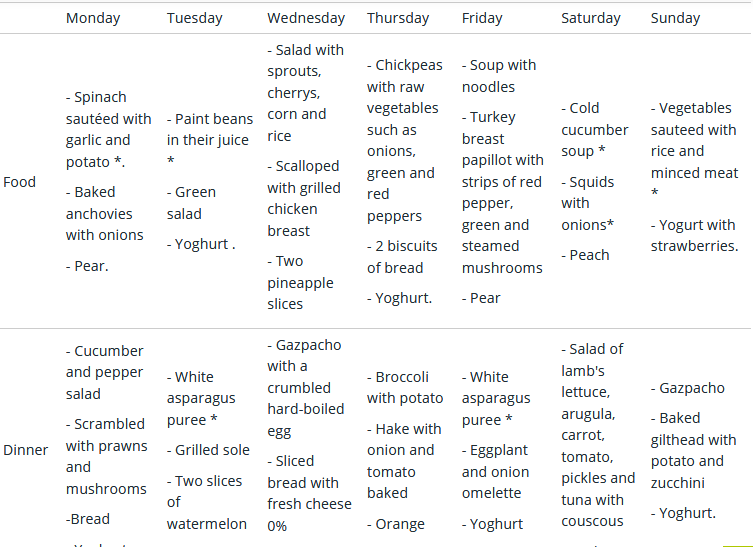The width and height of the screenshot is (753, 547).
Task: Select 'Soup with noodles' on Friday
Action: point(498,76)
